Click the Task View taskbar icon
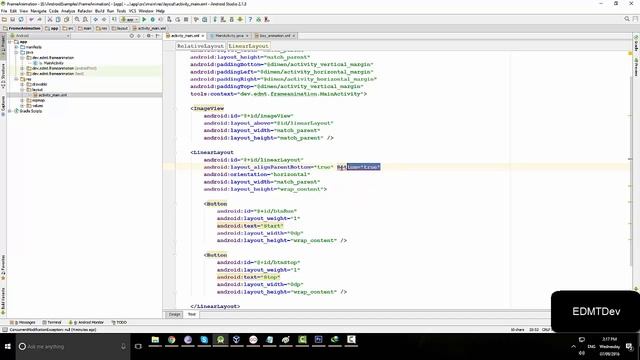 point(138,347)
